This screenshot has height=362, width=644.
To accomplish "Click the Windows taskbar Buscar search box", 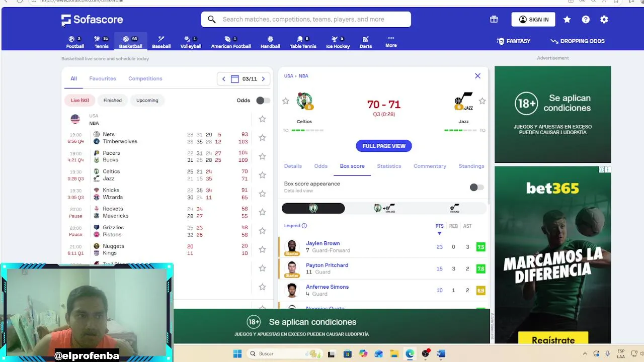I will 285,353.
